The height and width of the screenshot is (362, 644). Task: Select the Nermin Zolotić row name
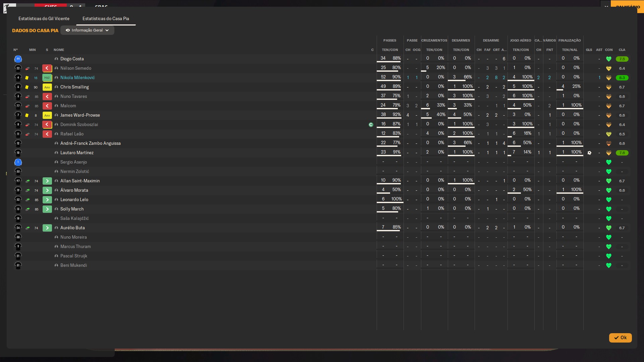(75, 171)
